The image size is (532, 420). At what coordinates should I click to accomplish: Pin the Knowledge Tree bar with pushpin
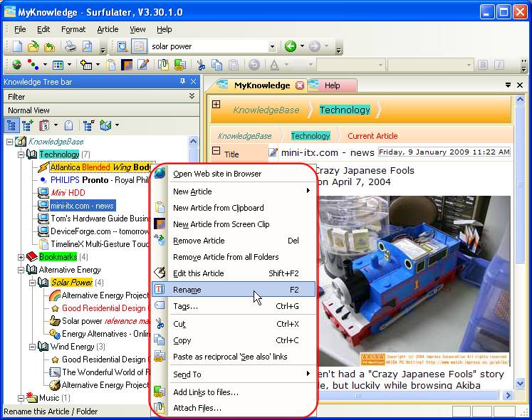point(182,81)
